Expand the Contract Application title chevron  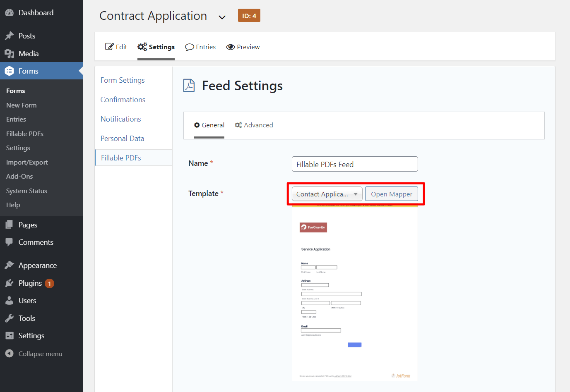pyautogui.click(x=222, y=17)
